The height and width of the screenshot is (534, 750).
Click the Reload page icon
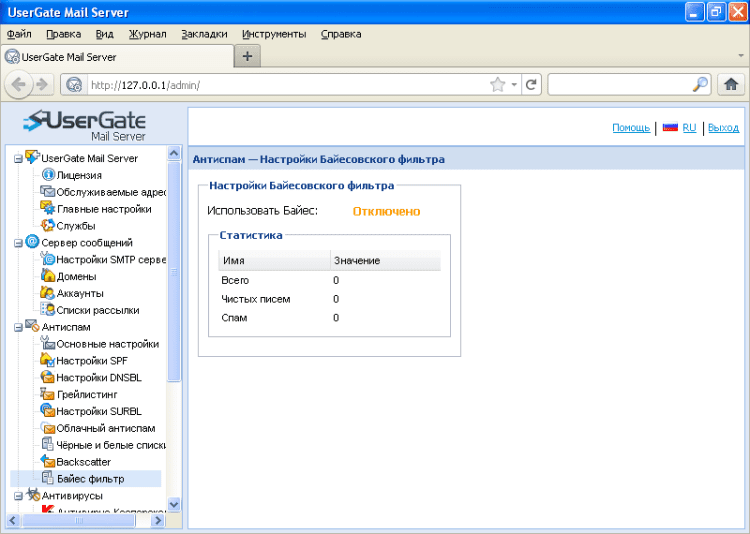tap(531, 85)
